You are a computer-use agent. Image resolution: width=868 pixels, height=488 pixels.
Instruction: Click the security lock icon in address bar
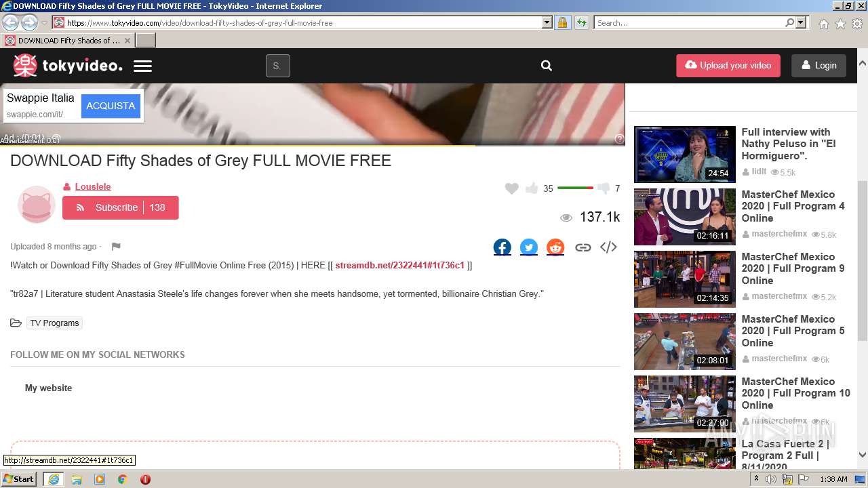(562, 22)
